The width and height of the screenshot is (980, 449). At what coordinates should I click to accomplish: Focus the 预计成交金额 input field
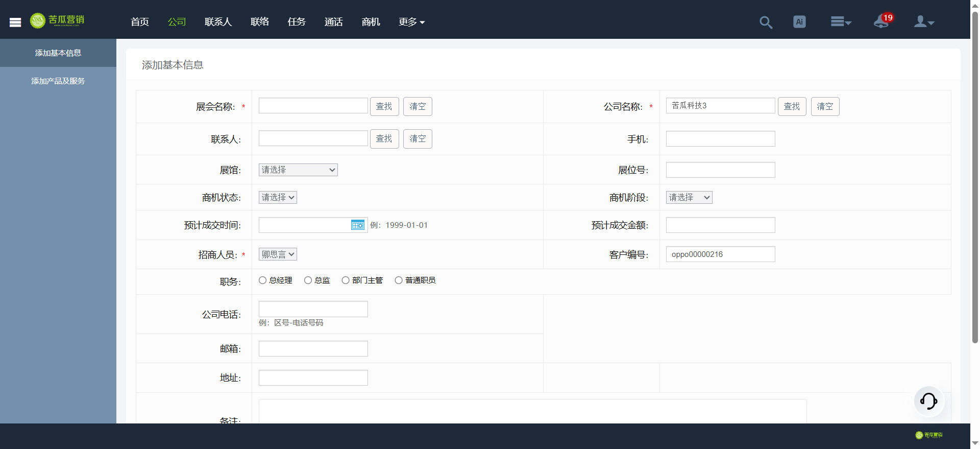coord(720,225)
